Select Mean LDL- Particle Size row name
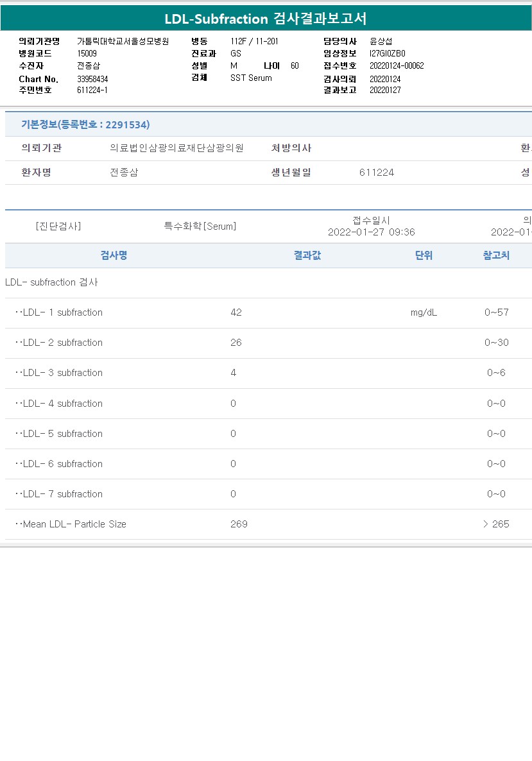Viewport: 532px width, 761px height. pyautogui.click(x=71, y=524)
